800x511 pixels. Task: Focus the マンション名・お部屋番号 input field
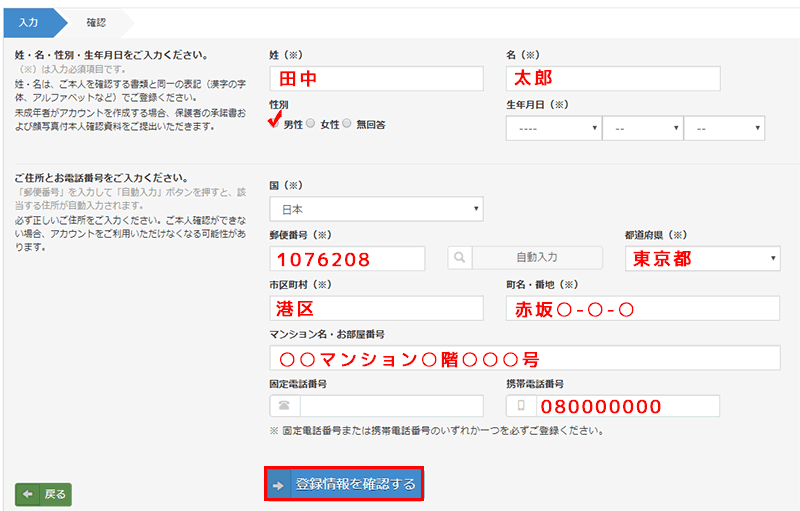[x=525, y=358]
